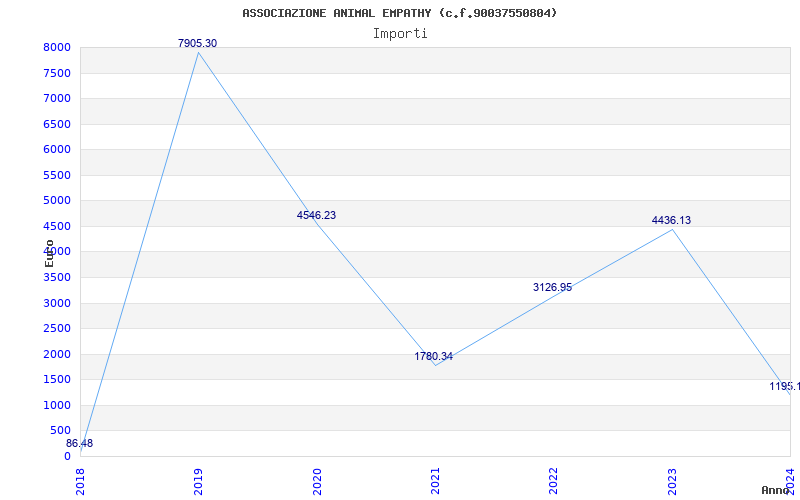This screenshot has height=500, width=800.
Task: Click the x-axis year label 2020
Action: tap(317, 481)
